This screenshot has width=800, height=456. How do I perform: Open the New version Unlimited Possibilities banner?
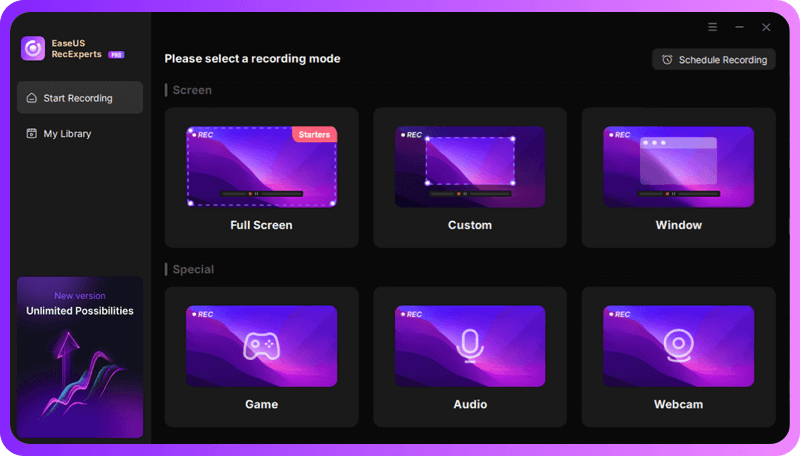(80, 357)
